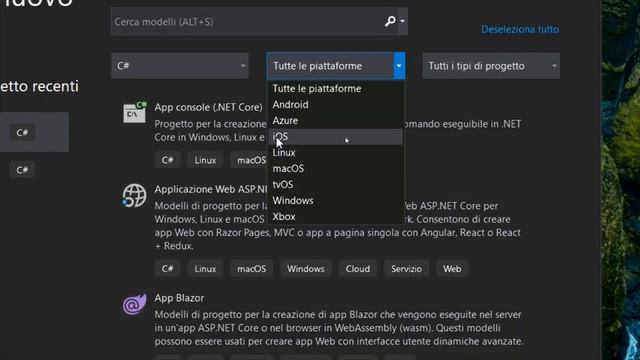
Task: Click the Web tag
Action: point(452,269)
